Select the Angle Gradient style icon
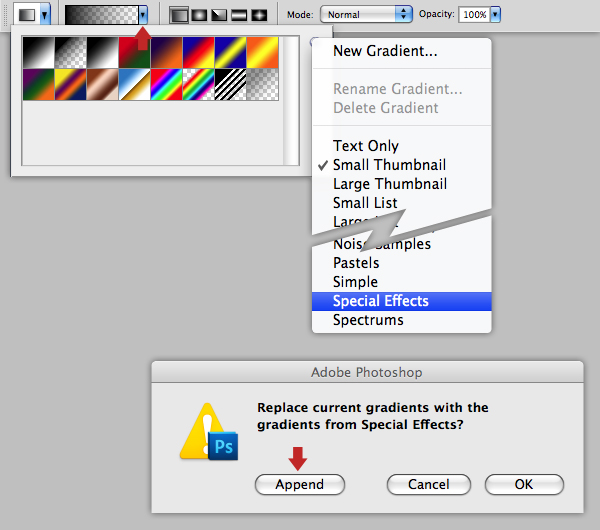This screenshot has width=600, height=530. point(219,15)
